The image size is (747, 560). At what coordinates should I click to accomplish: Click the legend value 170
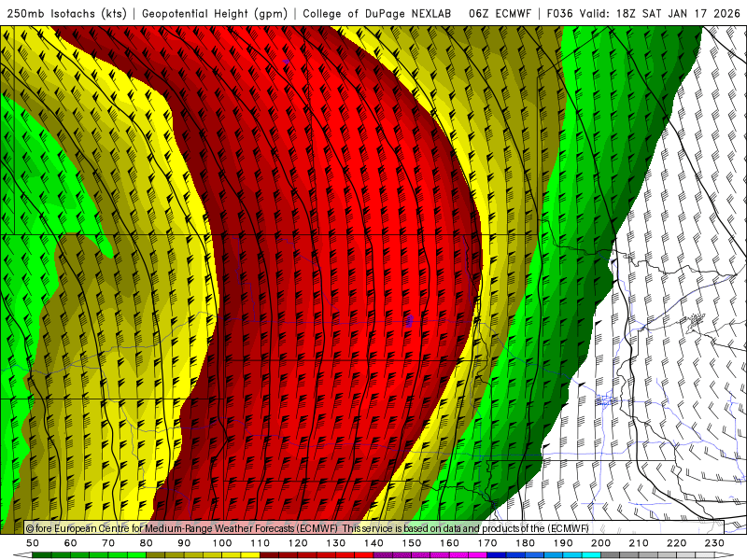(x=487, y=543)
